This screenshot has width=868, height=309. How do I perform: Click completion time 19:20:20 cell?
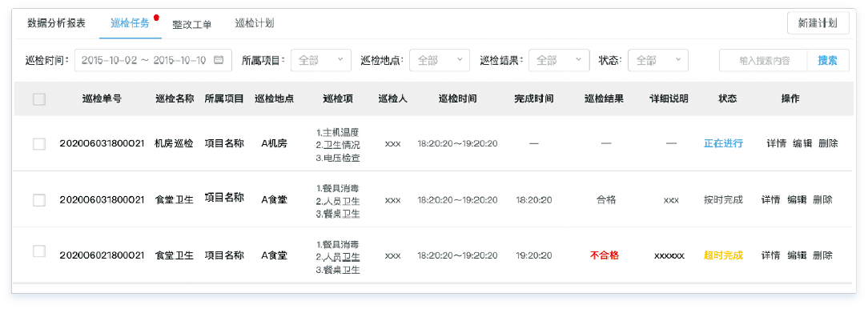click(533, 255)
